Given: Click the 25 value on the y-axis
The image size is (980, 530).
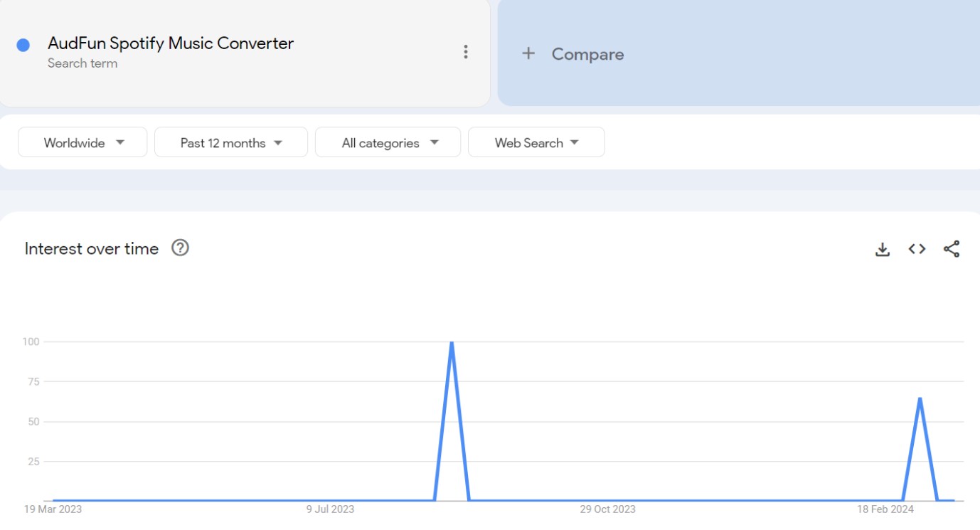Looking at the screenshot, I should click(33, 462).
